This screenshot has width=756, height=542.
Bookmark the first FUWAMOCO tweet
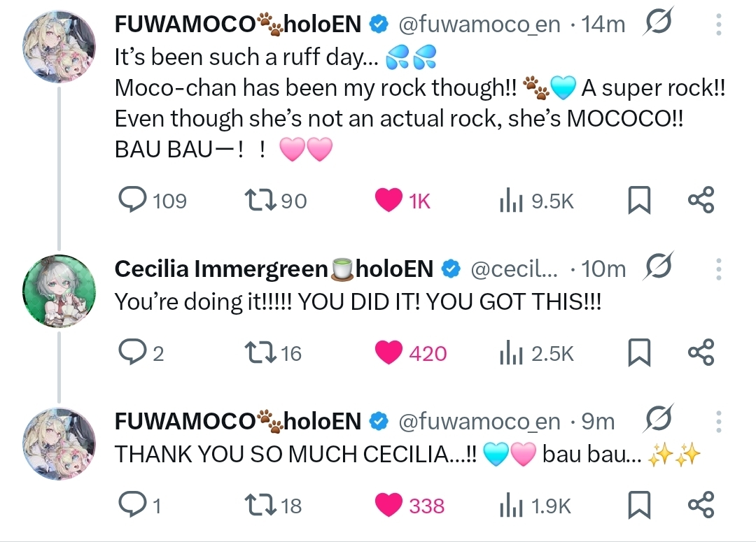[x=639, y=201]
